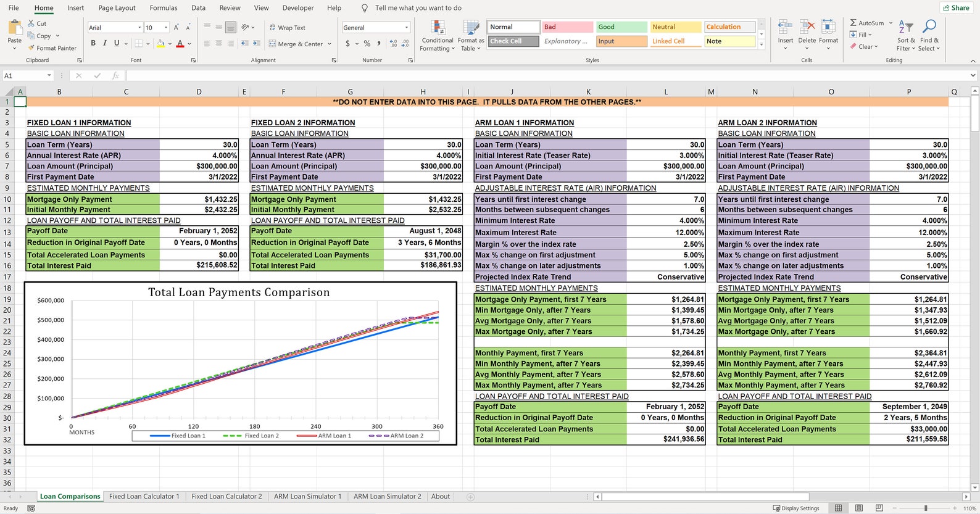
Task: Open the Arial font name dropdown
Action: pos(140,28)
